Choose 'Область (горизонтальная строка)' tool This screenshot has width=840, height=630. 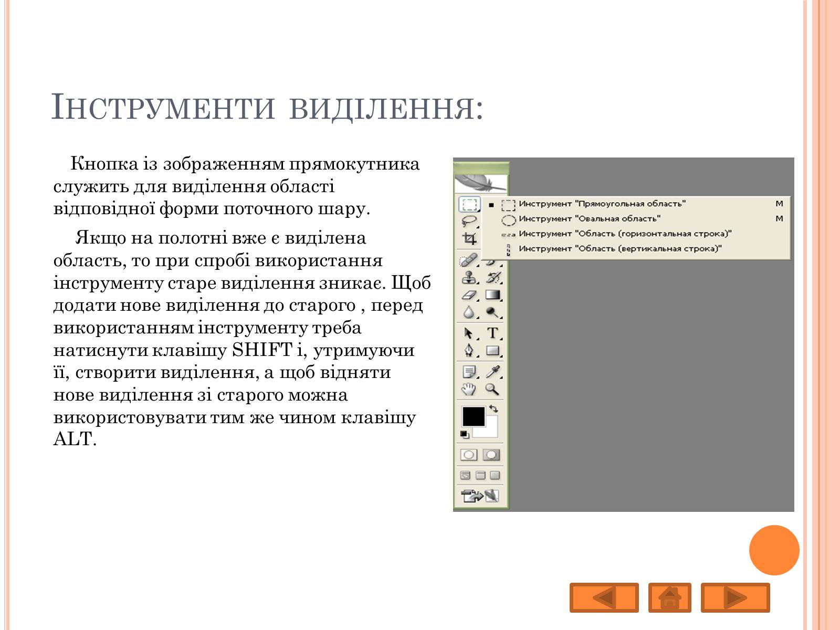636,234
